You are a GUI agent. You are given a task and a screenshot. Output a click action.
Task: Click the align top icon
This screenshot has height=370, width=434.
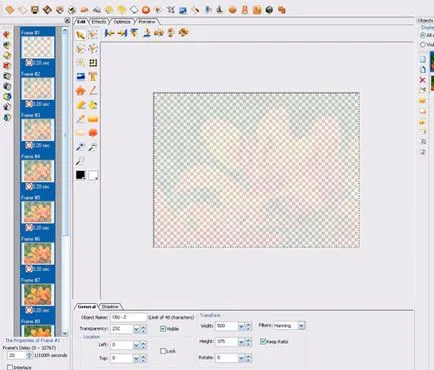coord(134,33)
